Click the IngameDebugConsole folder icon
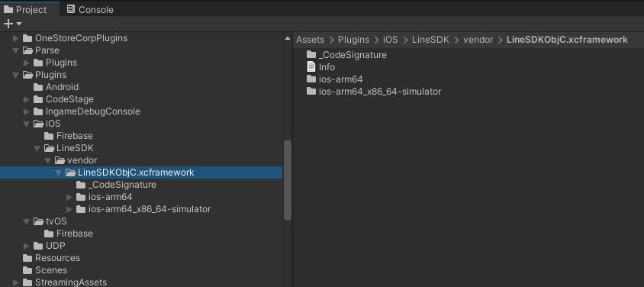This screenshot has height=287, width=644. 38,111
